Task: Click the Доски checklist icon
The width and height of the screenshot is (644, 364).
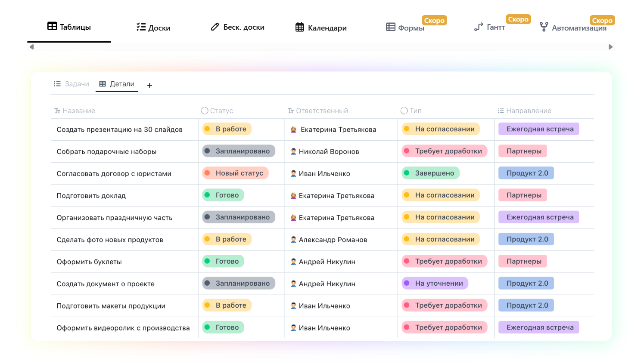Action: tap(141, 27)
